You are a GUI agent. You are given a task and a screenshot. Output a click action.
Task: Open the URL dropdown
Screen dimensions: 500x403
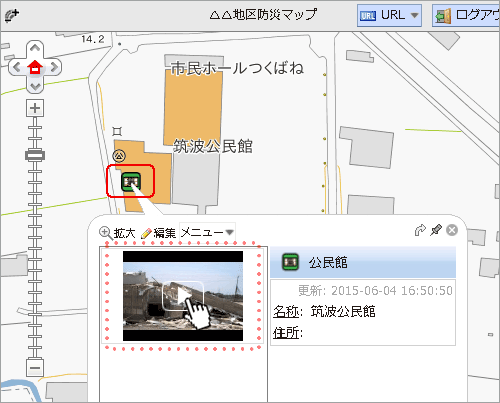pyautogui.click(x=389, y=15)
